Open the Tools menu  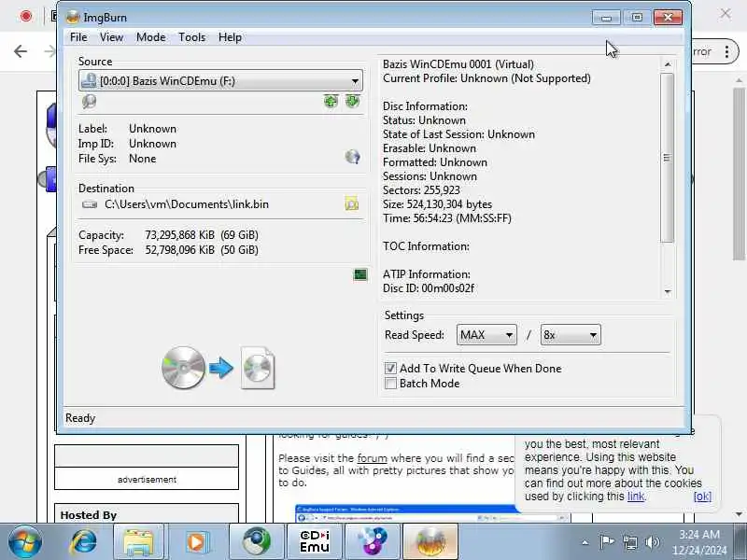pyautogui.click(x=191, y=37)
